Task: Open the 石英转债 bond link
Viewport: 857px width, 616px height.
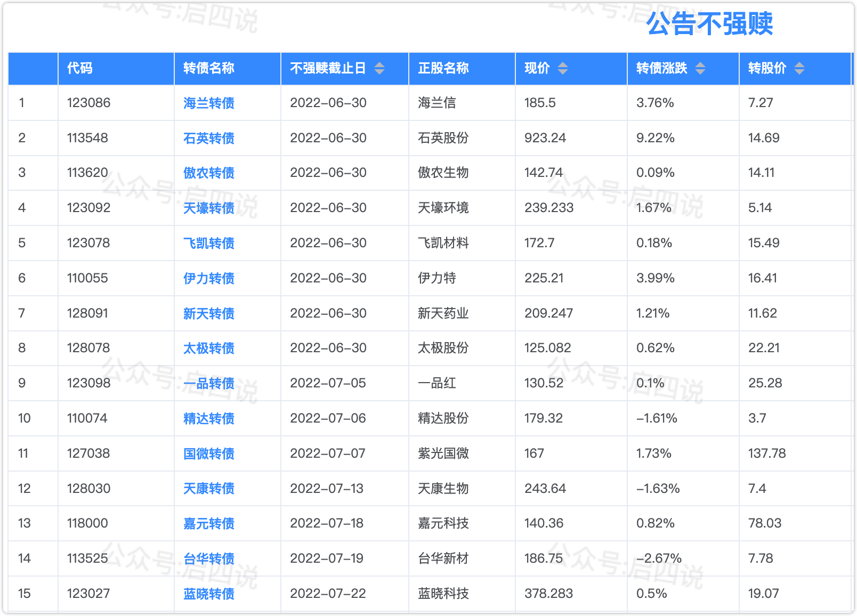Action: pyautogui.click(x=208, y=137)
